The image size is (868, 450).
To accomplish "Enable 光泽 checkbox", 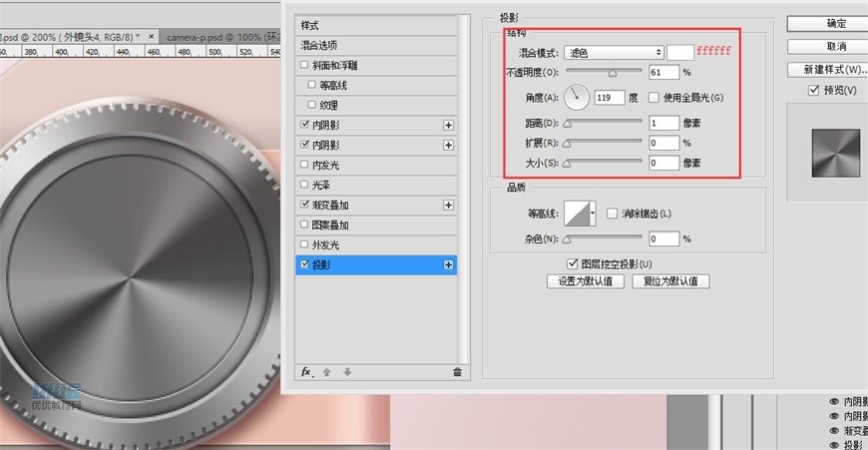I will [x=304, y=185].
